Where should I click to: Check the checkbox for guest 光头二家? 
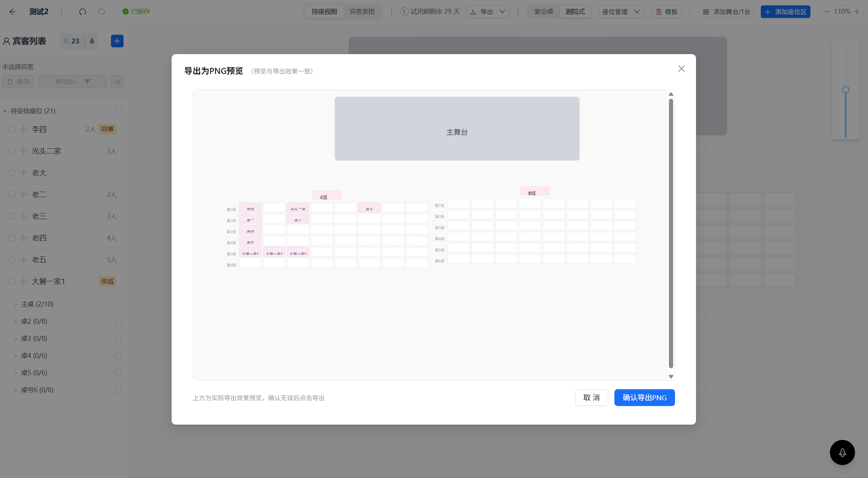pyautogui.click(x=12, y=151)
